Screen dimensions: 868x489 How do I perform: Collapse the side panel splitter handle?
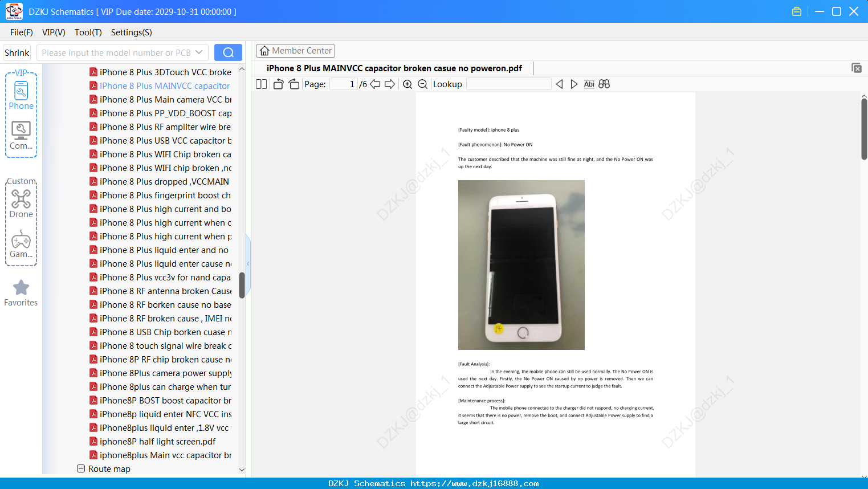pyautogui.click(x=248, y=263)
